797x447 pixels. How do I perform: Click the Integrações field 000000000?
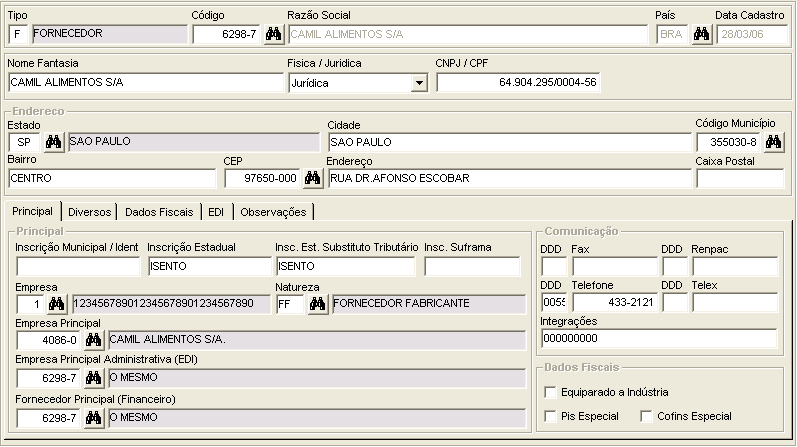tap(659, 338)
